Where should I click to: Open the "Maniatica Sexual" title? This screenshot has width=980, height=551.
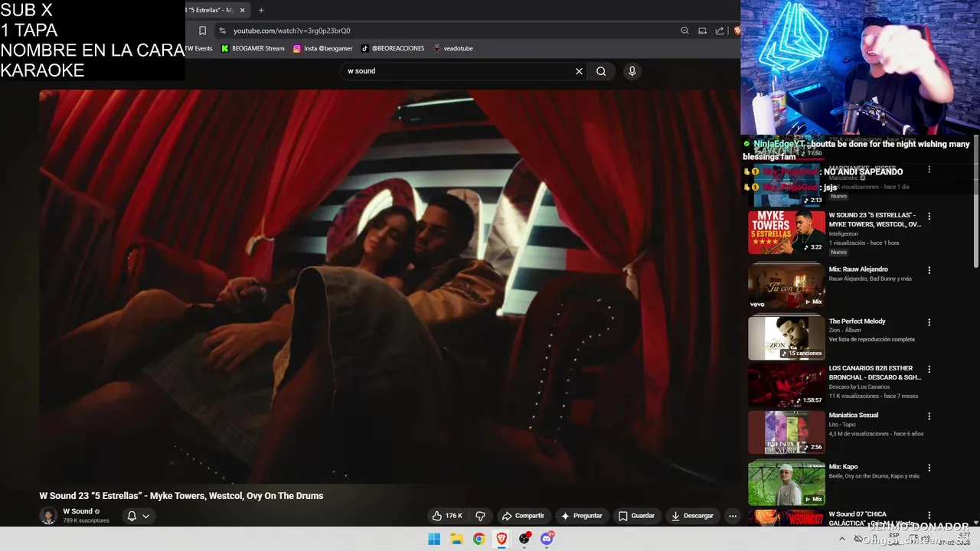click(x=854, y=415)
